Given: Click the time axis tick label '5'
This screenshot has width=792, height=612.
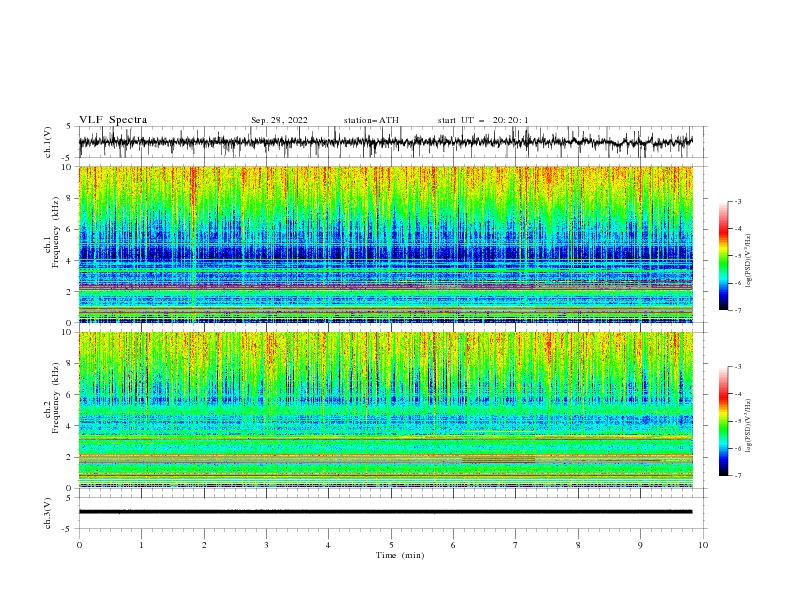Looking at the screenshot, I should coord(391,545).
